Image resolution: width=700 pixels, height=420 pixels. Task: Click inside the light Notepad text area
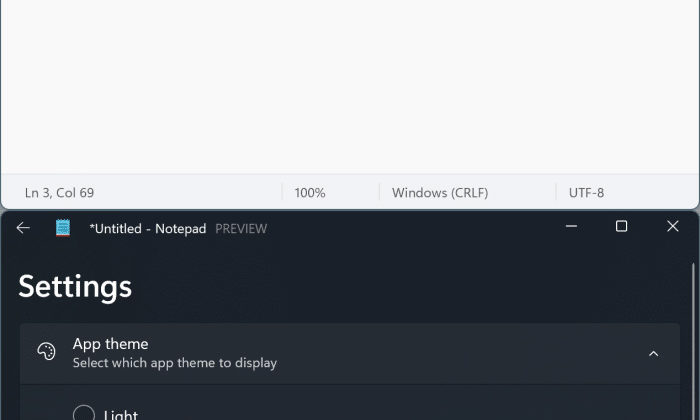(x=350, y=87)
